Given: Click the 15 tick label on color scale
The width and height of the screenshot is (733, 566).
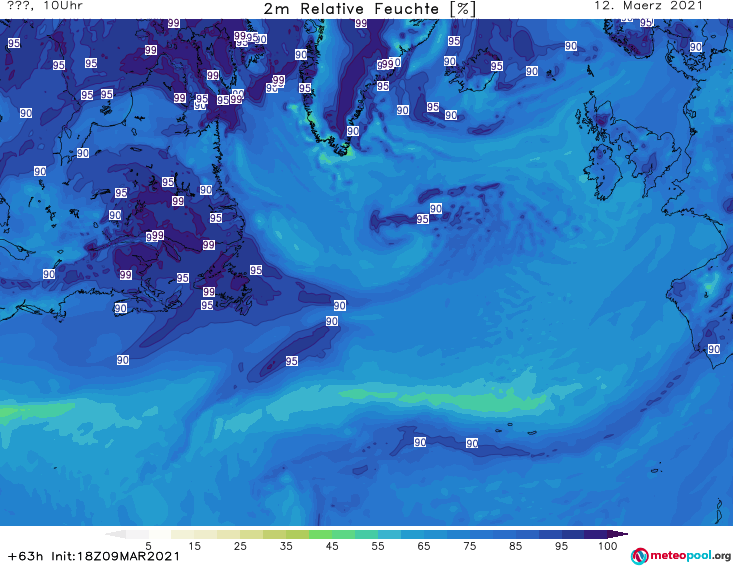Looking at the screenshot, I should click(x=194, y=546).
